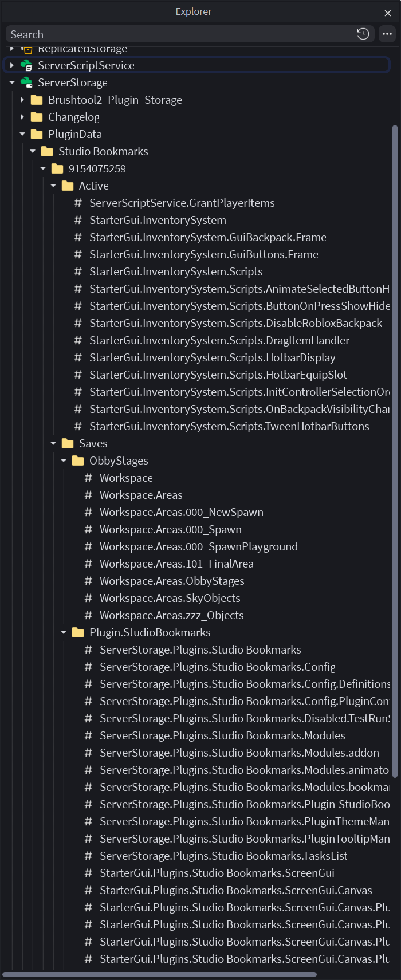Click the PluginData folder icon

click(37, 134)
